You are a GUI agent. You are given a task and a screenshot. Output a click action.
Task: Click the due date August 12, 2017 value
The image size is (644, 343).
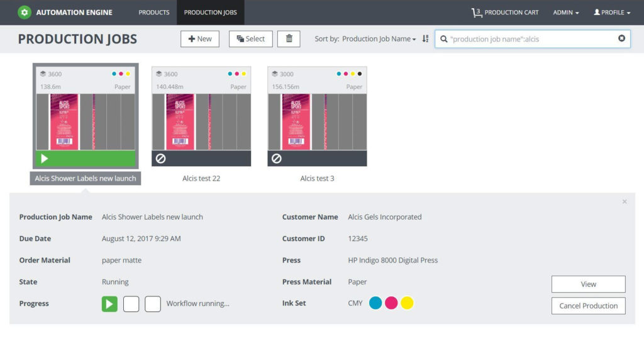click(142, 239)
